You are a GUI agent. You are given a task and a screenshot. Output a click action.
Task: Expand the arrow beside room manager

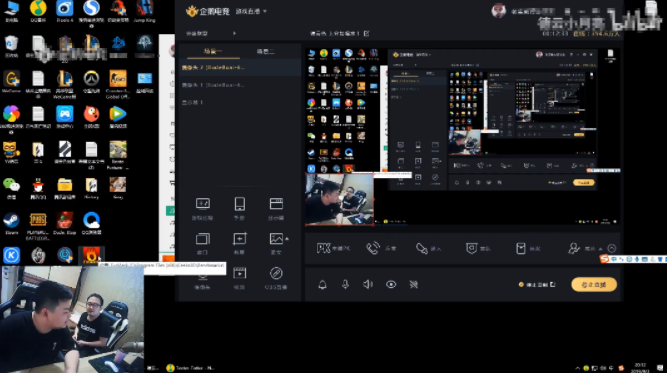tap(601, 249)
